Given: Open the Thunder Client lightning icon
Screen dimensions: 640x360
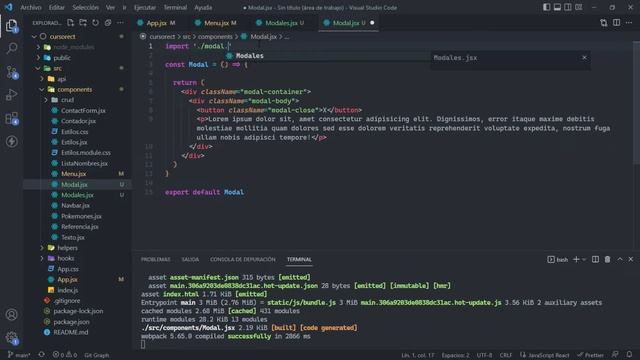Looking at the screenshot, I should pos(11,142).
